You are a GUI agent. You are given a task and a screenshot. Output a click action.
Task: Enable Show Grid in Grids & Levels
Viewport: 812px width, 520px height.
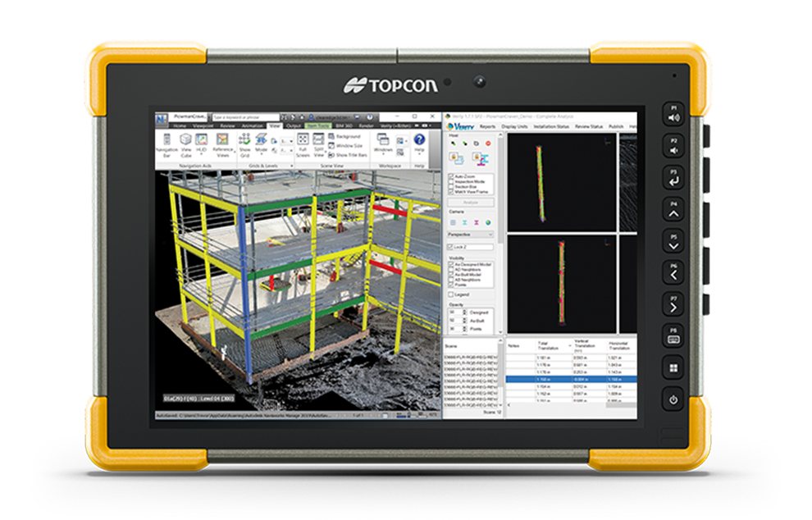click(244, 142)
